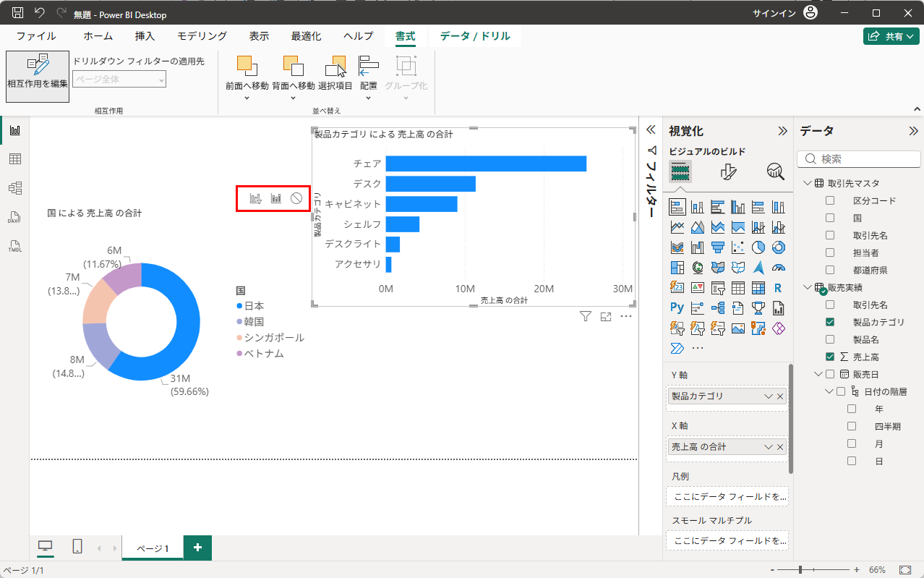Set interaction to none on donut chart
Screen dimensions: 924x578
click(x=296, y=198)
